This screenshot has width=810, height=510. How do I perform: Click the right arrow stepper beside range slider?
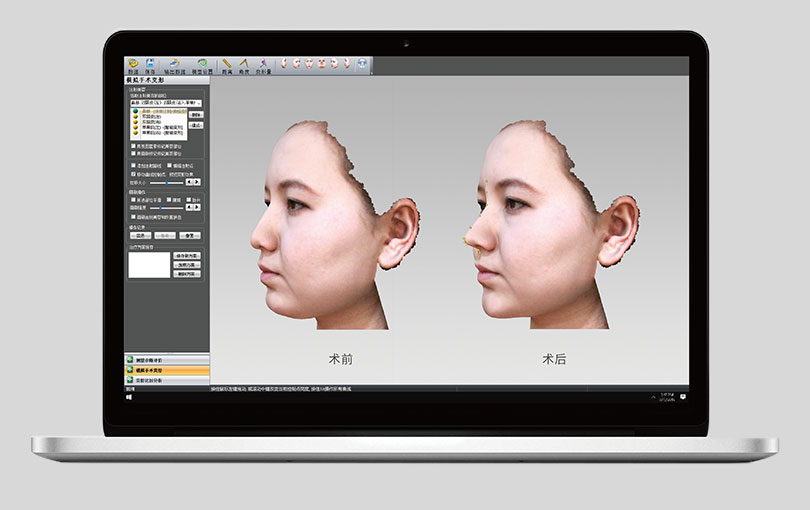[x=198, y=182]
